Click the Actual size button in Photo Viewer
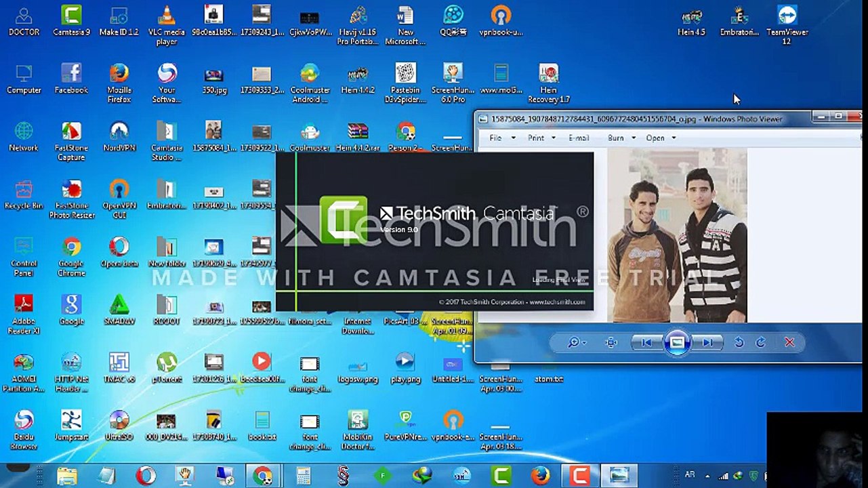 [611, 342]
